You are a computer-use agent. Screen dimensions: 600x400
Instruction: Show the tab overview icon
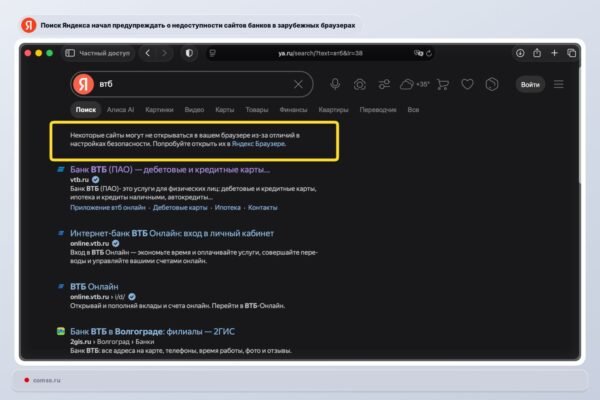(x=571, y=53)
